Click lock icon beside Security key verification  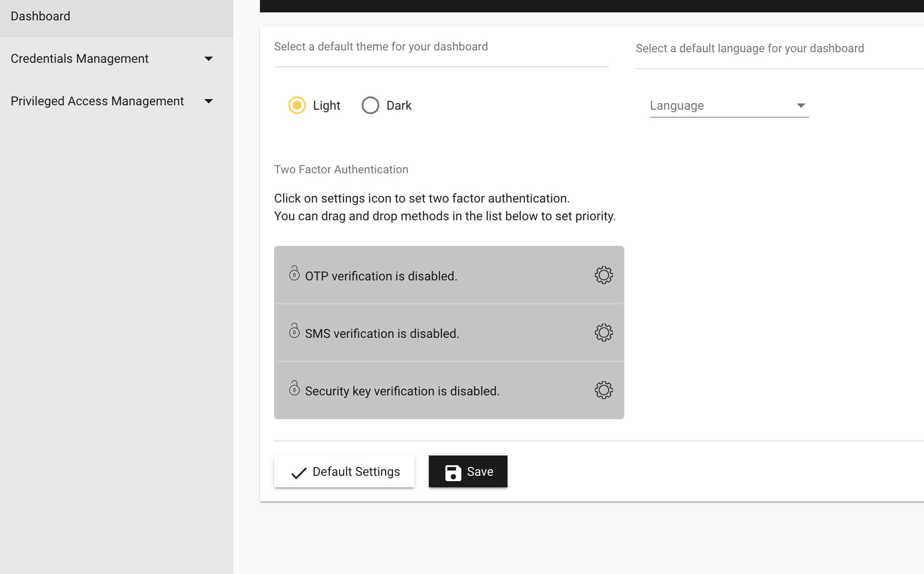coord(294,388)
